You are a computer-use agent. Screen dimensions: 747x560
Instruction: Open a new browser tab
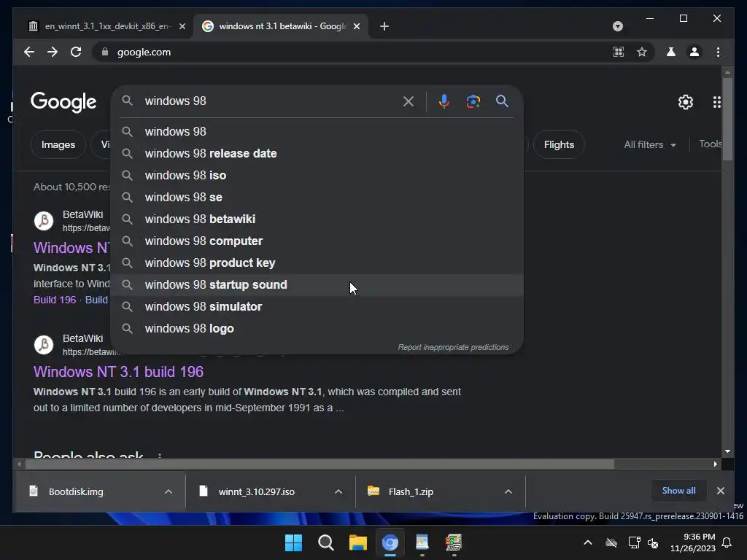[x=384, y=26]
